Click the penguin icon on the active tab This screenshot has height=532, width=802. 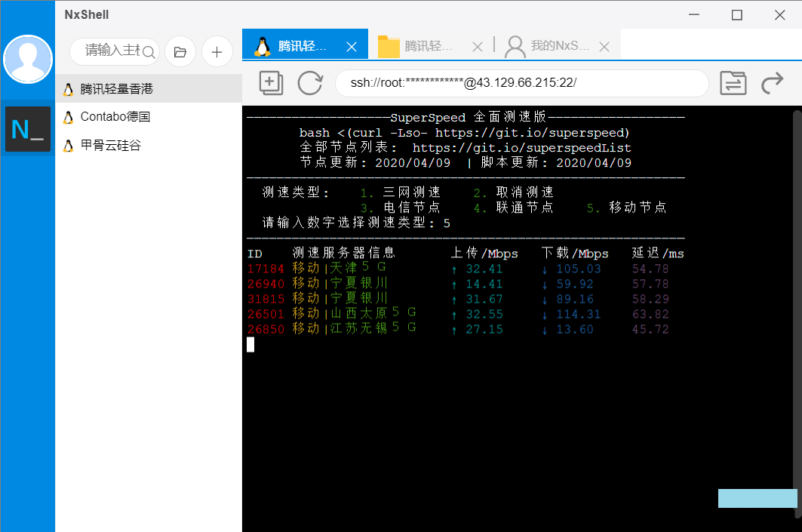(x=262, y=45)
